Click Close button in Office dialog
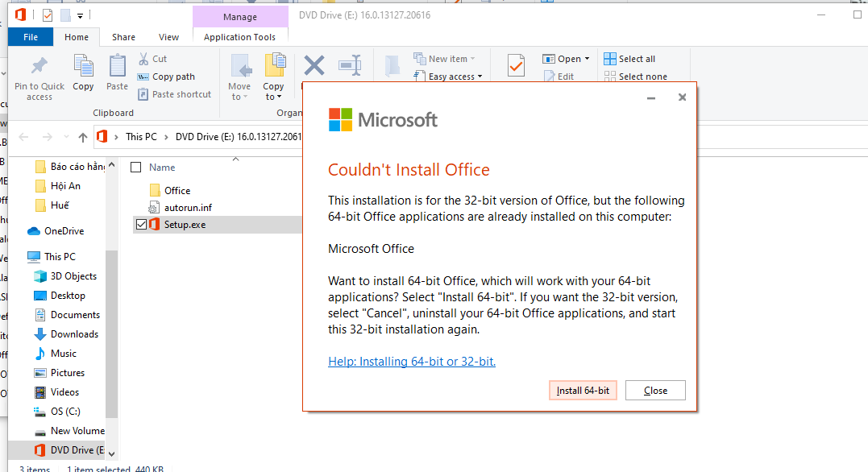 [655, 390]
